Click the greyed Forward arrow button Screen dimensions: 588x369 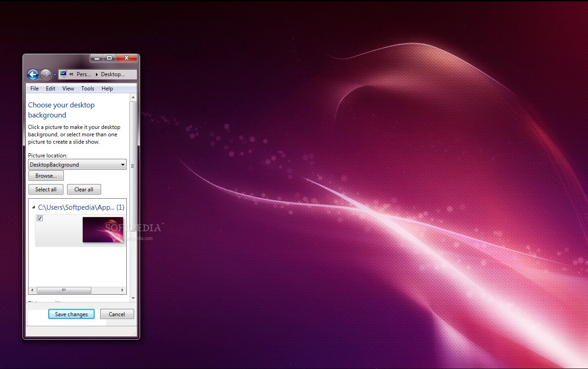[x=45, y=74]
